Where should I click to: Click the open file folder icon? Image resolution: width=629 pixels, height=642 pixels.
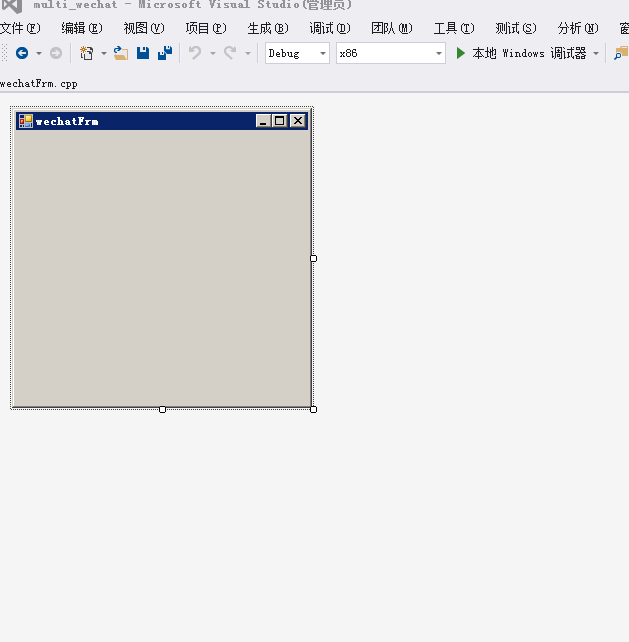tap(121, 53)
